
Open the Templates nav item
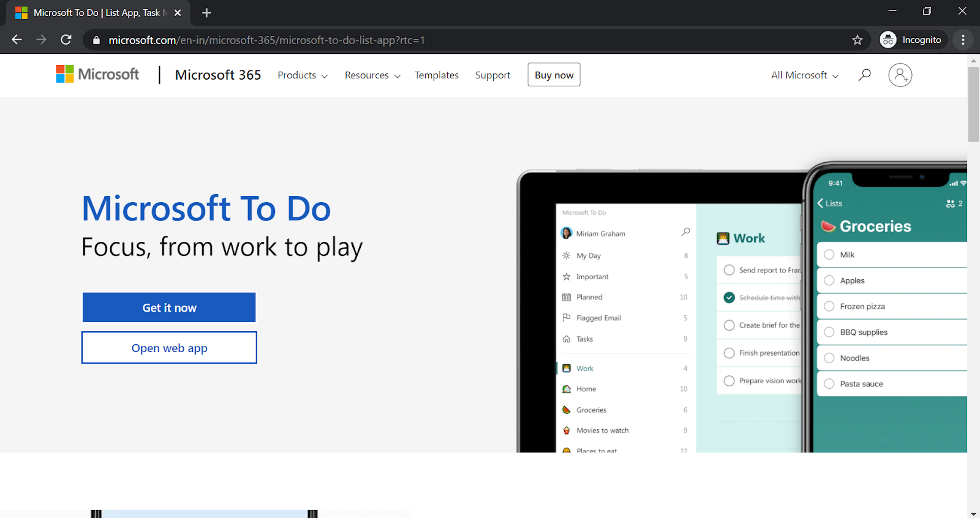437,75
